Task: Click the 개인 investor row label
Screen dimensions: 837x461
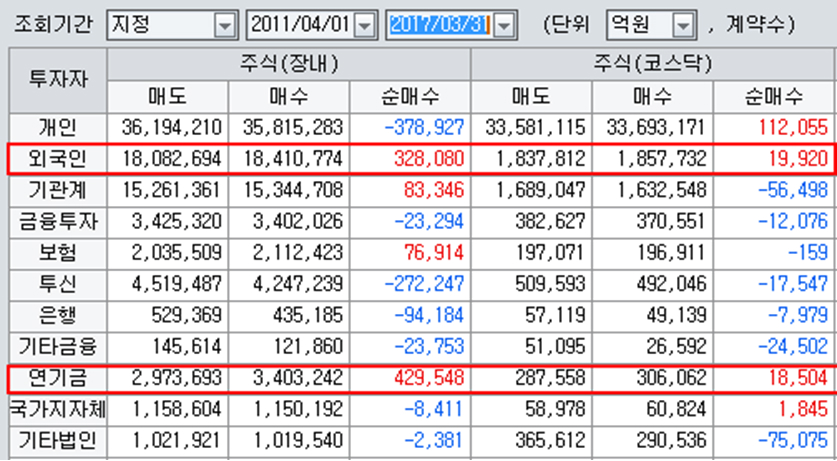Action: 56,128
